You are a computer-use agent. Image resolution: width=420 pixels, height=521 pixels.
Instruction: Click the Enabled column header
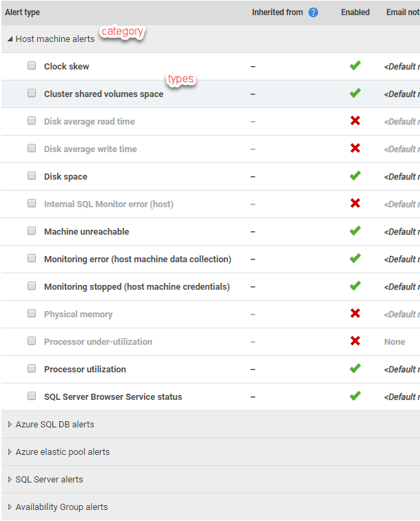coord(355,12)
